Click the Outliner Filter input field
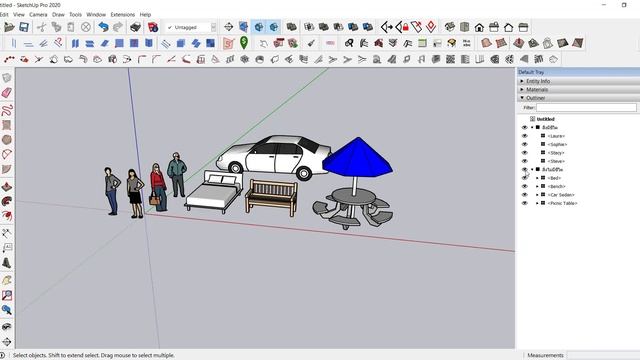 [586, 107]
